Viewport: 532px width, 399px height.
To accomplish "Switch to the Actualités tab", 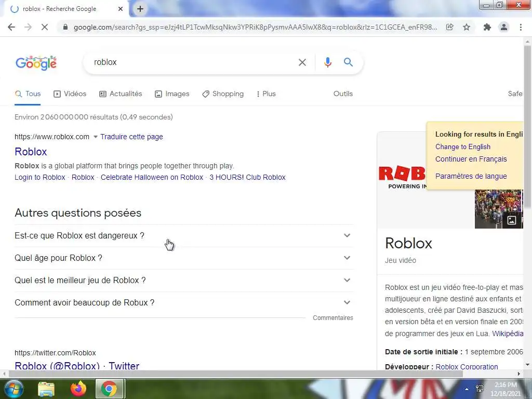I will click(121, 94).
